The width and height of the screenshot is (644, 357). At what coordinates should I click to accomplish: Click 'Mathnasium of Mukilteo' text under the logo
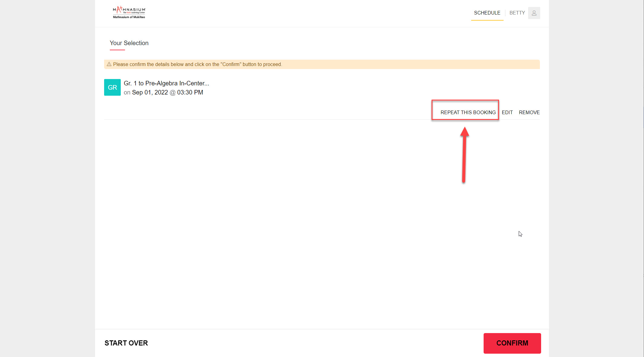pos(129,17)
